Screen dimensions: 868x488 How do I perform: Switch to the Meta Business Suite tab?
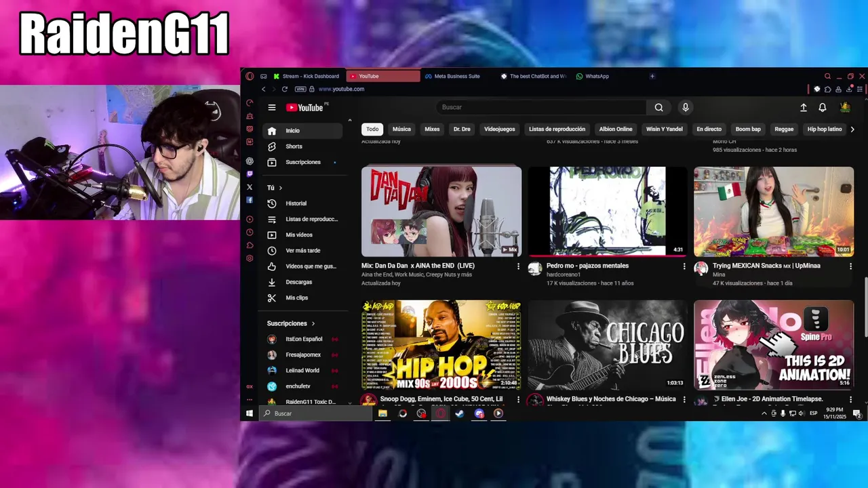pos(456,76)
